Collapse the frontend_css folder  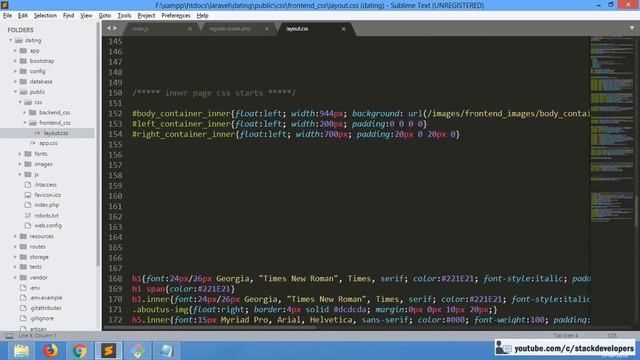click(x=24, y=122)
